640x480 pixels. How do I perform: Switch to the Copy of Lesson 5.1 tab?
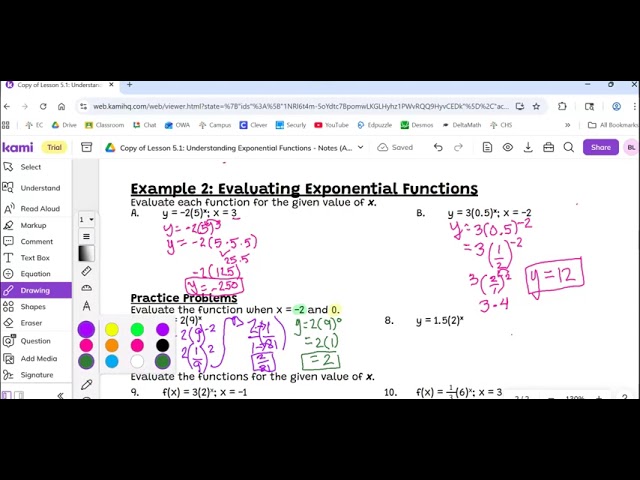point(60,85)
